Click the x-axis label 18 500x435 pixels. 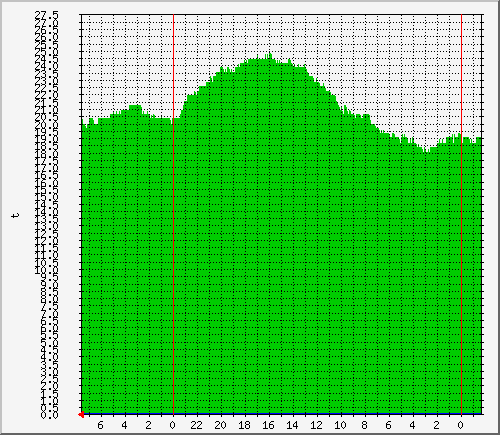[x=244, y=425]
